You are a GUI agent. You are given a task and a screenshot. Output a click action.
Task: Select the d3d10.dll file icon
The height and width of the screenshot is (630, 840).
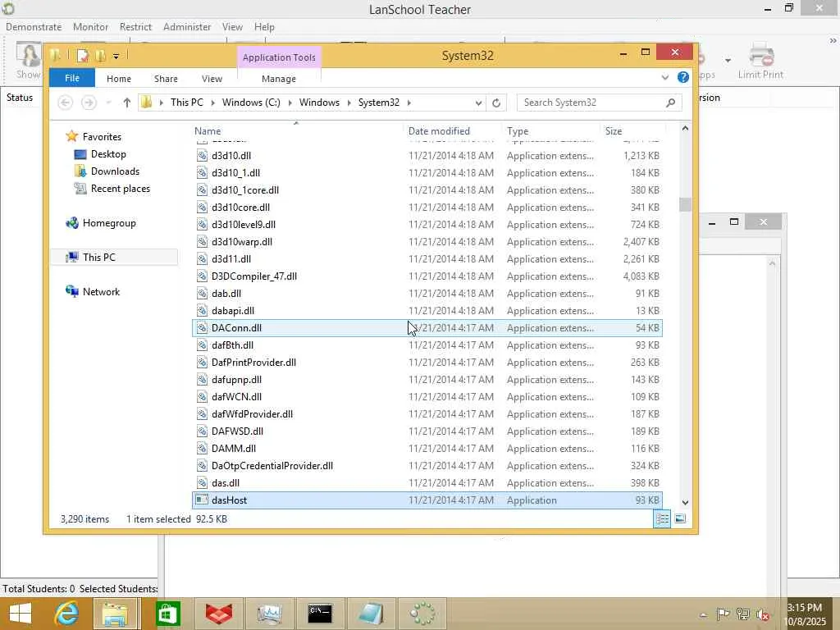tap(202, 155)
